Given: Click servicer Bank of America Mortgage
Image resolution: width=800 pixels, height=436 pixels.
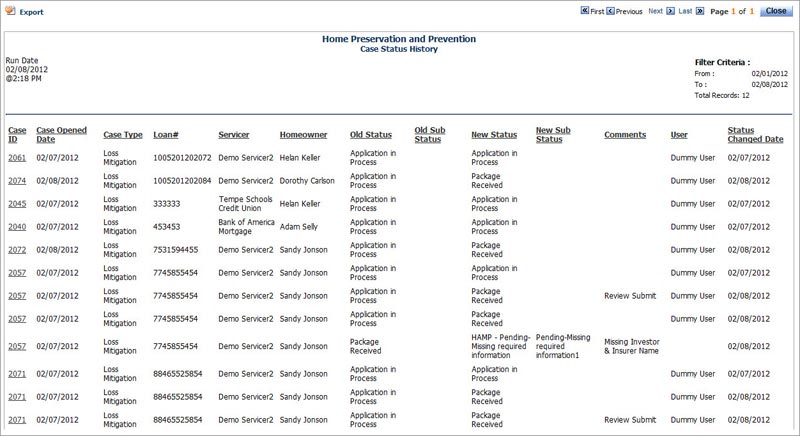Looking at the screenshot, I should 246,226.
